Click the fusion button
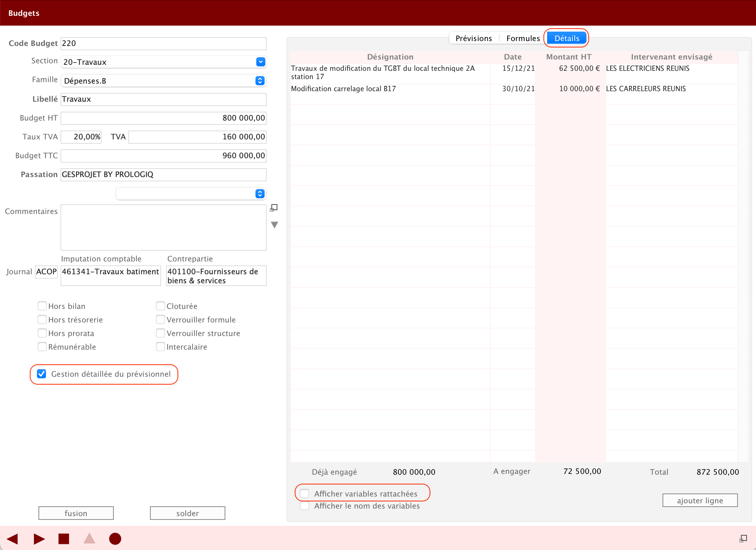The height and width of the screenshot is (550, 756). (76, 513)
